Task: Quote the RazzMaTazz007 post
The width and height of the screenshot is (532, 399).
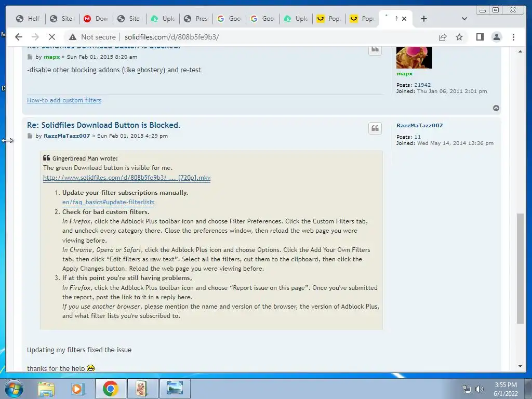Action: point(375,128)
